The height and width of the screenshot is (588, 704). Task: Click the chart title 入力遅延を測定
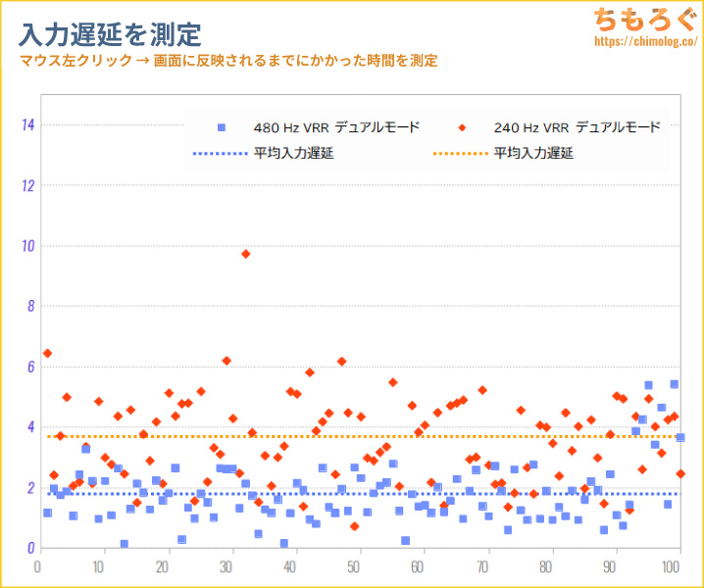pos(110,35)
